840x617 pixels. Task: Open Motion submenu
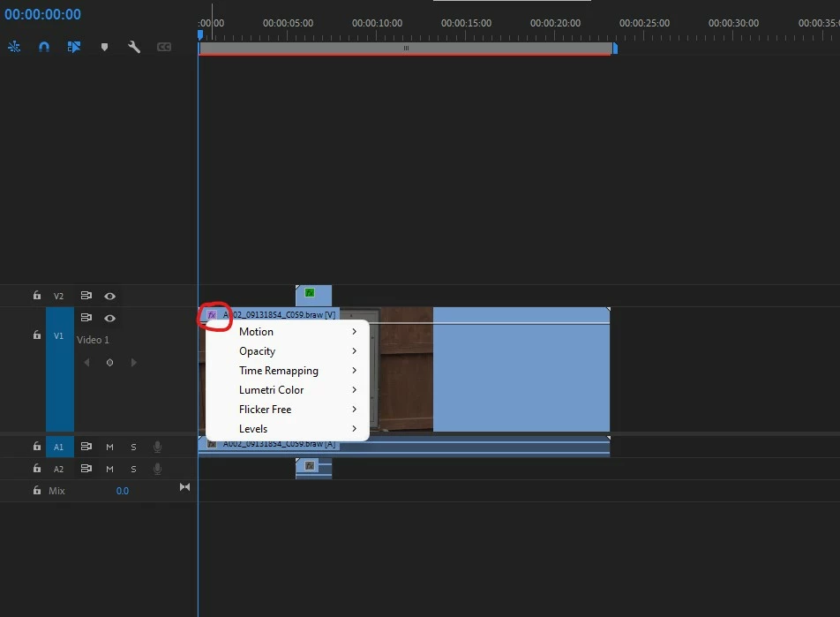click(x=288, y=332)
